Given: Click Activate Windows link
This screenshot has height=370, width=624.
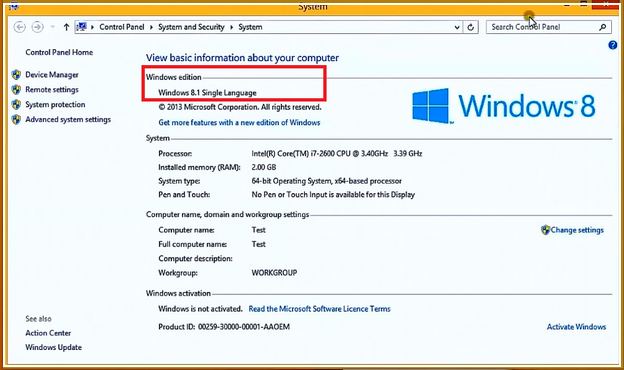Looking at the screenshot, I should coord(576,327).
